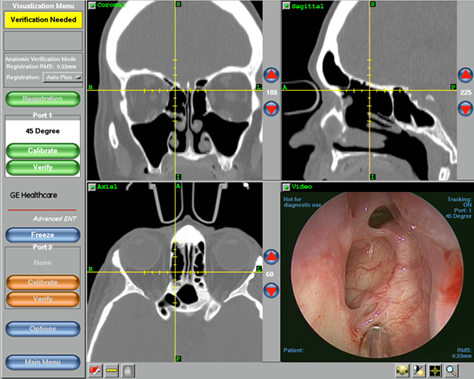Step the Sagittal slice up with the red arrow

[x=465, y=75]
